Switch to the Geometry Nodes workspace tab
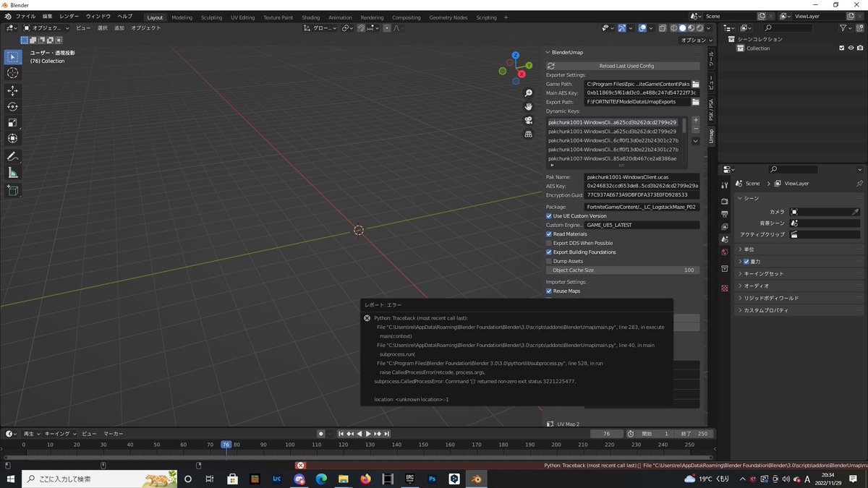Viewport: 868px width, 488px height. coord(448,17)
